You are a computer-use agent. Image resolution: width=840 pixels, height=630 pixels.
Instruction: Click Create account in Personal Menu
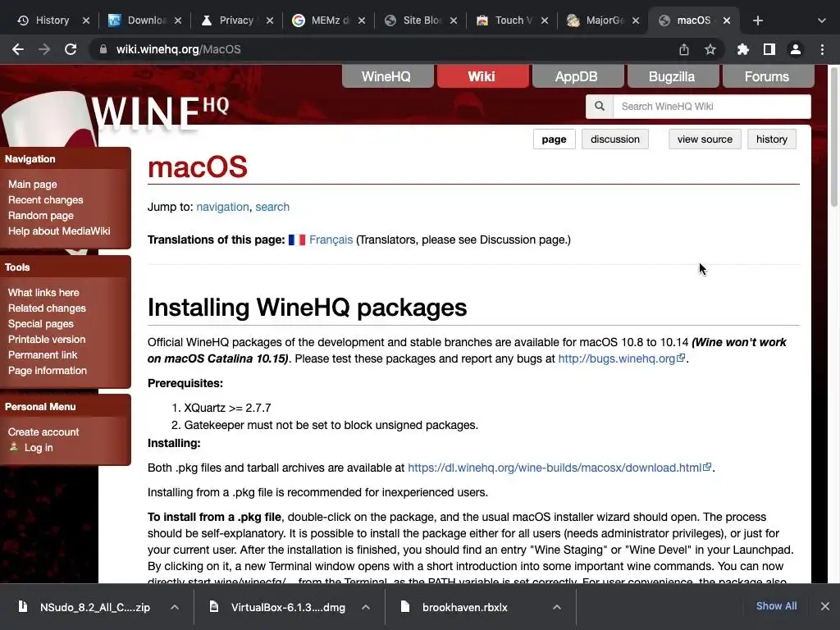tap(43, 431)
